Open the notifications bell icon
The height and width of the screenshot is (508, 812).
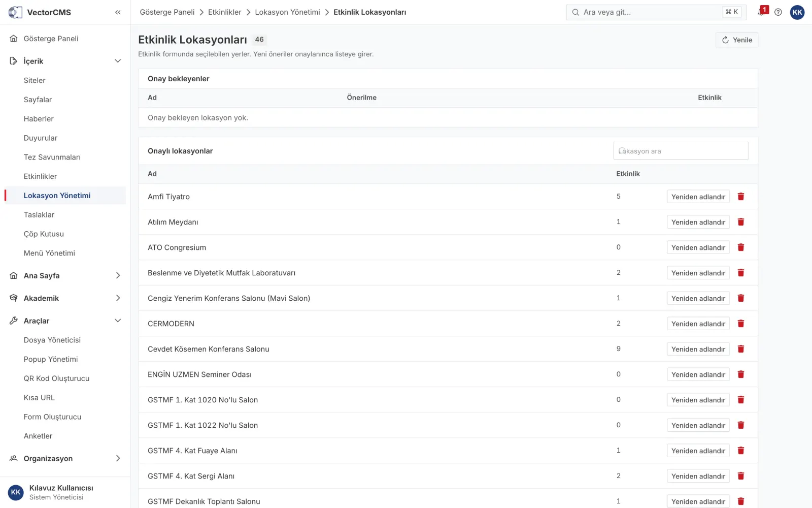tap(761, 12)
